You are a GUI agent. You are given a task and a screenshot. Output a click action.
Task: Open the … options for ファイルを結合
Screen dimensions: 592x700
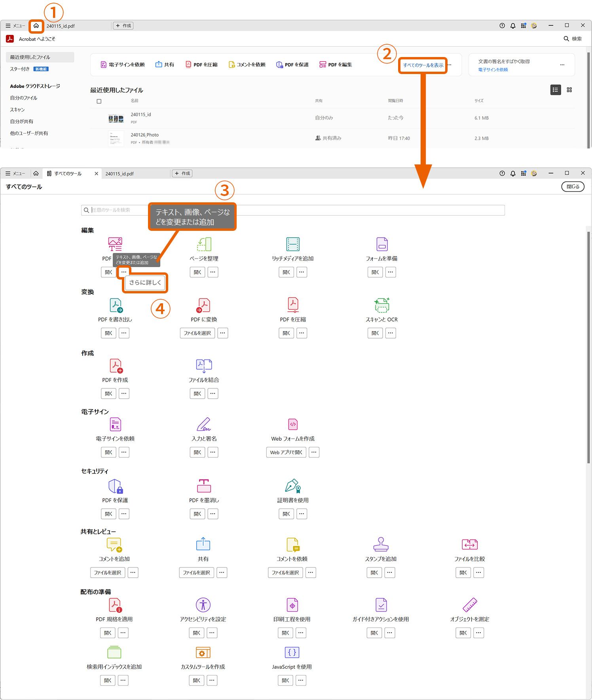(x=213, y=394)
